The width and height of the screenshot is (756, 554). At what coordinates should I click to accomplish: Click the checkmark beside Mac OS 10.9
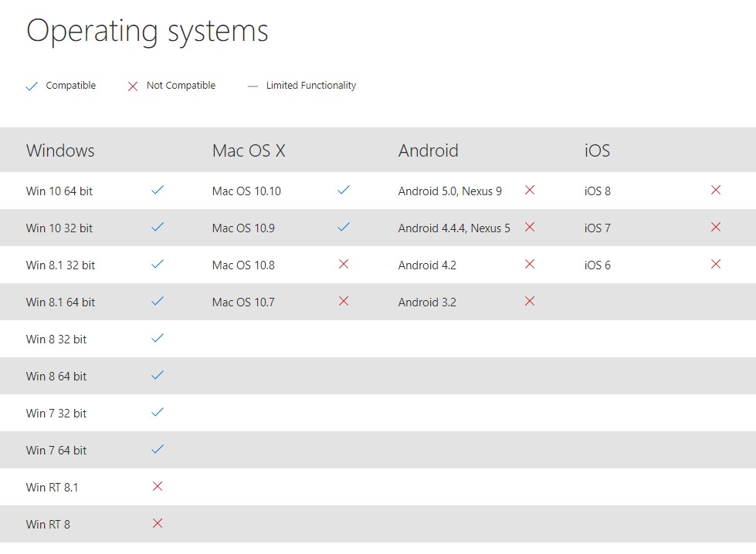pos(344,227)
